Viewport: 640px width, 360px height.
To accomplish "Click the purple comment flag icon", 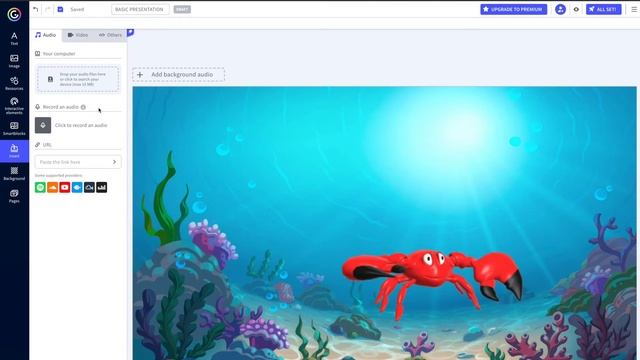I will 130,32.
